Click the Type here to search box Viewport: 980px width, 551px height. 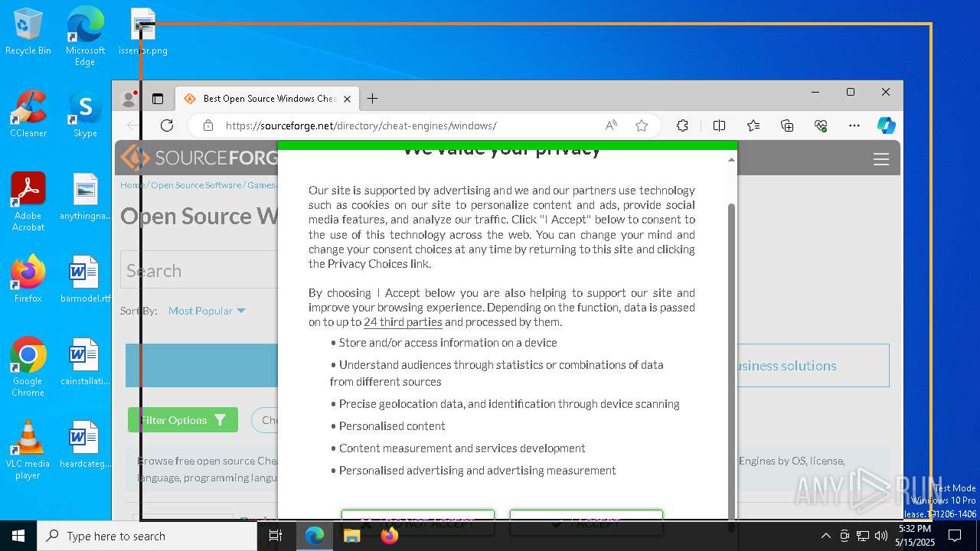pos(147,536)
